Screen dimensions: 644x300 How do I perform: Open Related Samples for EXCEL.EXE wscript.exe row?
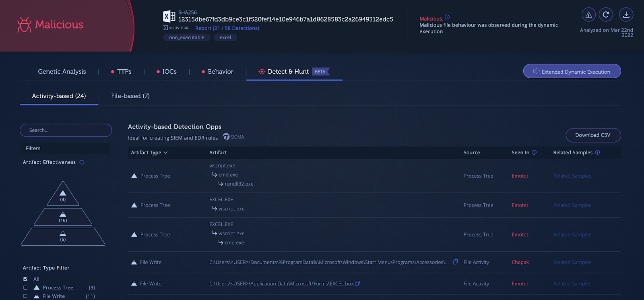tap(572, 205)
